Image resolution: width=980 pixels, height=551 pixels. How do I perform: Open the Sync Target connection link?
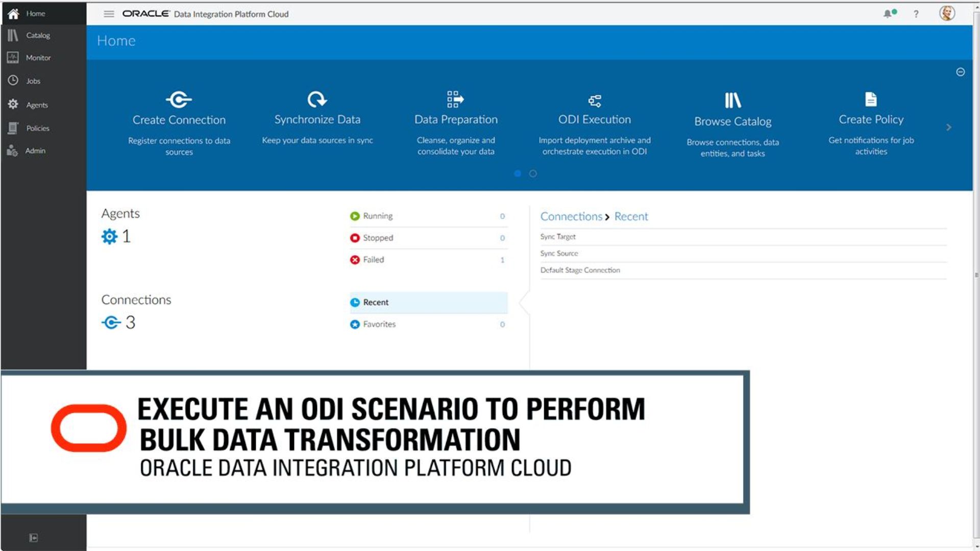coord(557,237)
